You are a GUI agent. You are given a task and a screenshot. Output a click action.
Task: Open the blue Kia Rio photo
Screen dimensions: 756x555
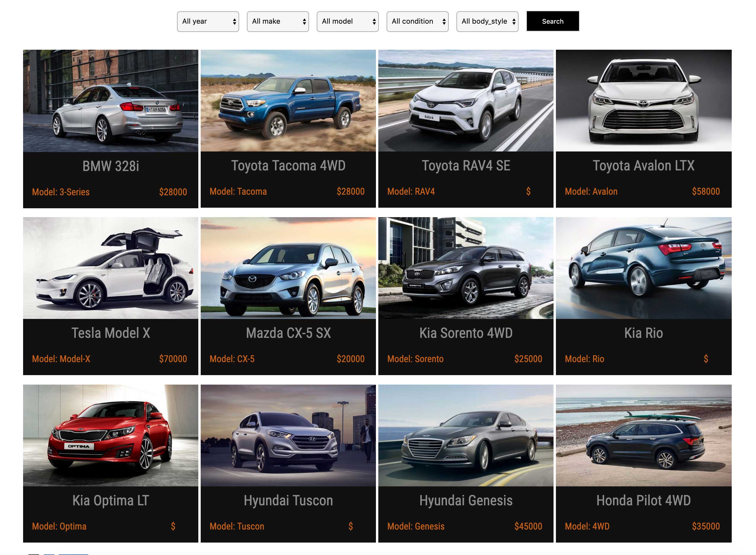pos(644,268)
